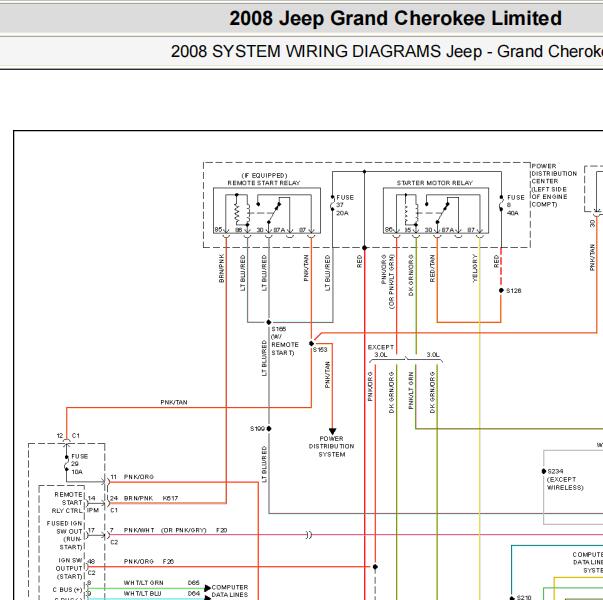Click the "FUSE 8 40A" label
Viewport: 603px width, 600px height.
[x=516, y=205]
